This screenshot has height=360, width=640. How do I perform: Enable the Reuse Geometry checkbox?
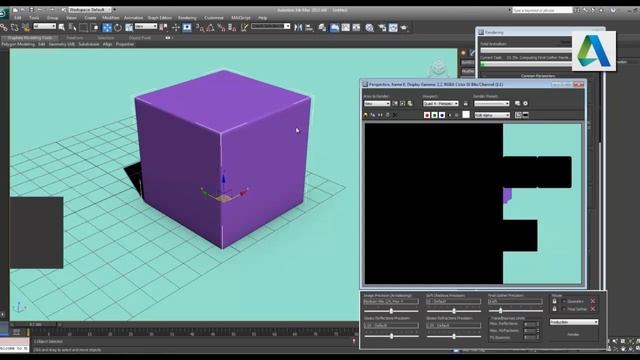click(x=564, y=301)
